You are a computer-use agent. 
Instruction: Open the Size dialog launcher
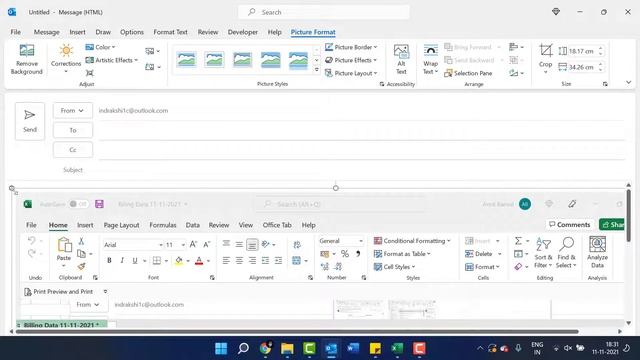(605, 84)
